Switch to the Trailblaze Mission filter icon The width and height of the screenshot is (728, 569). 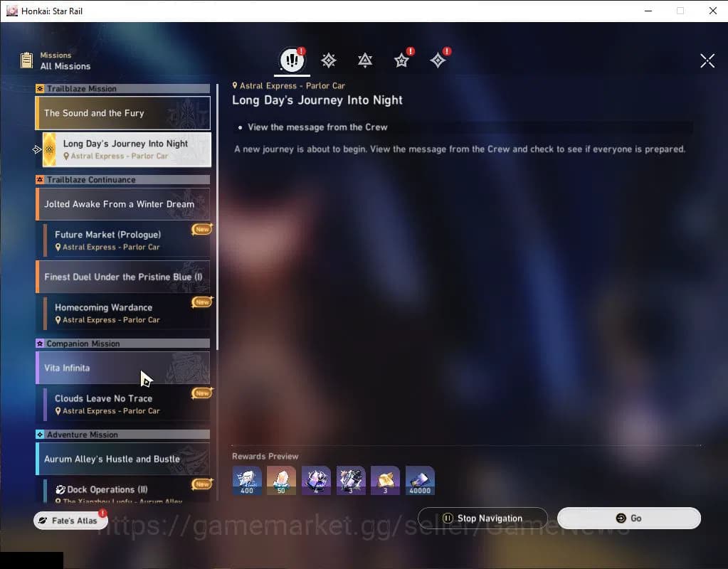(328, 60)
